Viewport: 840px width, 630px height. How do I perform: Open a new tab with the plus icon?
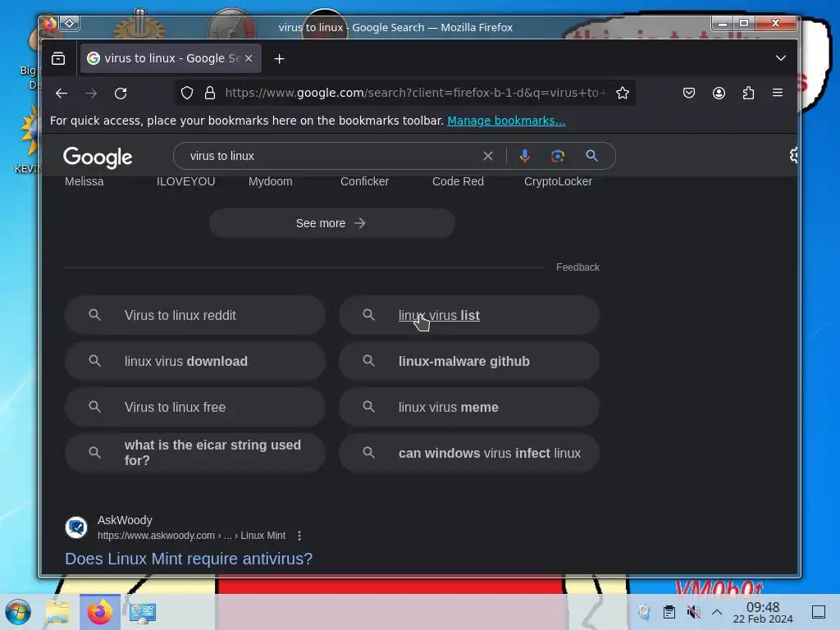coord(279,59)
